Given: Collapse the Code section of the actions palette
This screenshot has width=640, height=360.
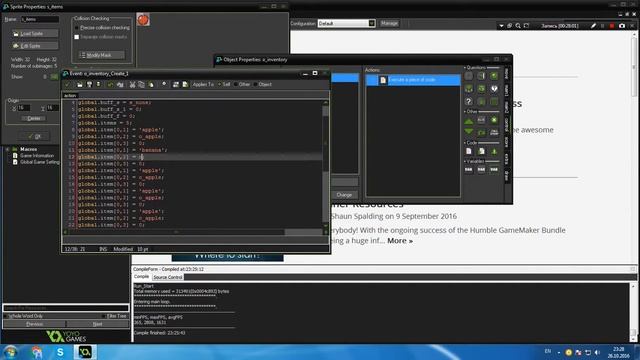Looking at the screenshot, I should [x=464, y=143].
